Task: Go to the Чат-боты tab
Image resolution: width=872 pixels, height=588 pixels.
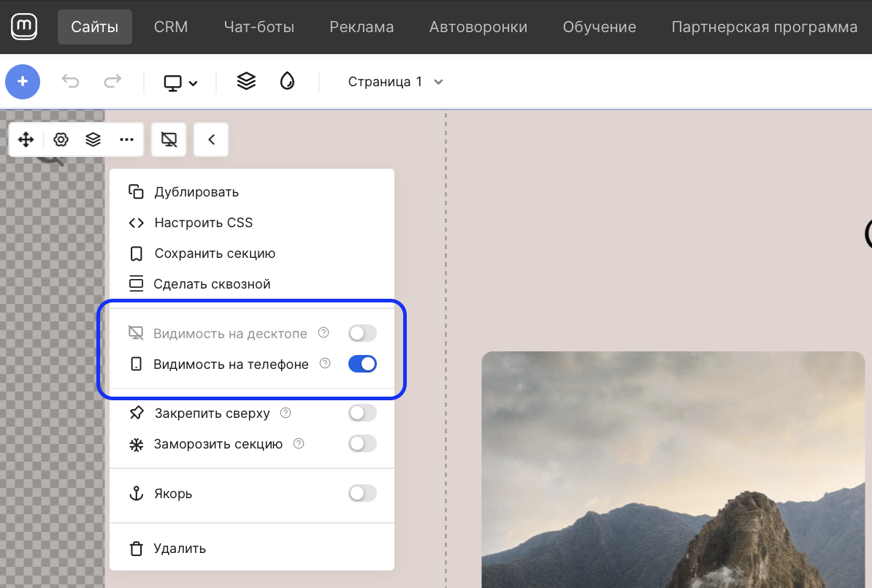Action: tap(259, 27)
